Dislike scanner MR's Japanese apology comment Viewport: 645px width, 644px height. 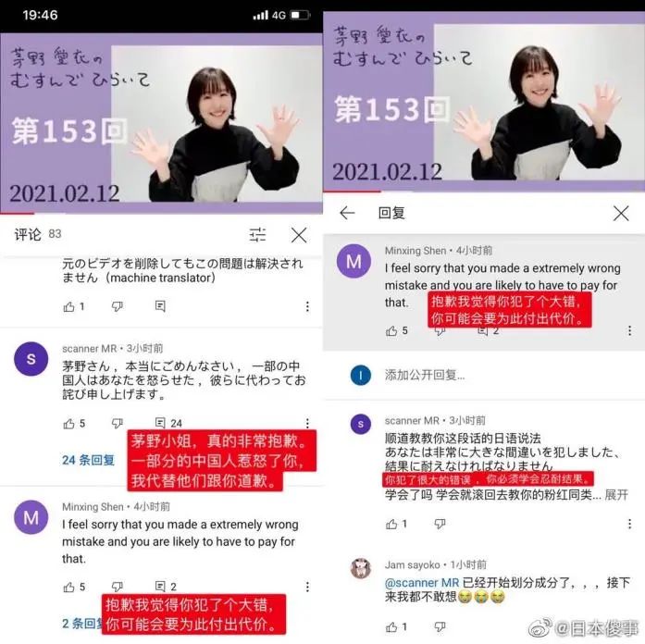click(118, 423)
